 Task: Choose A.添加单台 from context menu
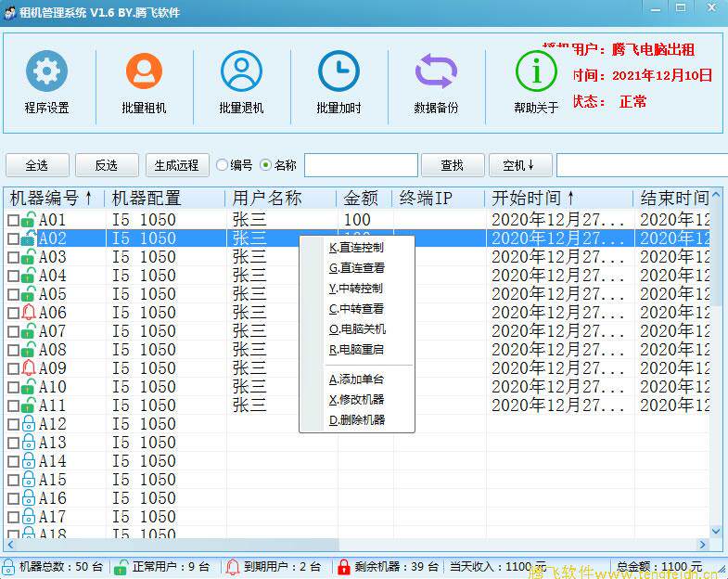pos(356,380)
